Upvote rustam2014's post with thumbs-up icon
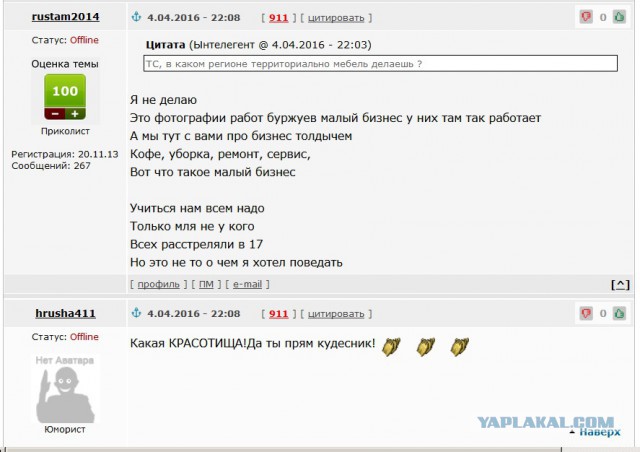This screenshot has height=452, width=640. [x=620, y=17]
